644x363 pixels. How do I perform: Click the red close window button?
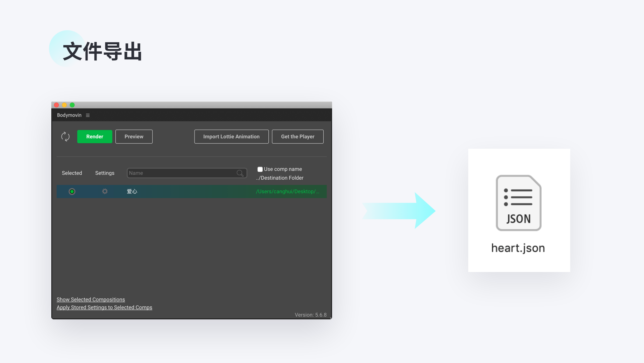click(57, 105)
